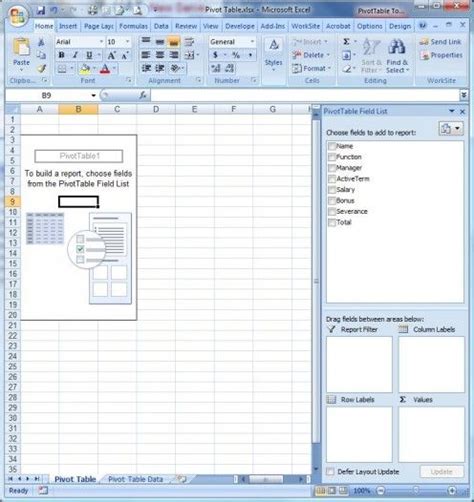
Task: Close the PivotTable Field List pane
Action: [x=462, y=112]
